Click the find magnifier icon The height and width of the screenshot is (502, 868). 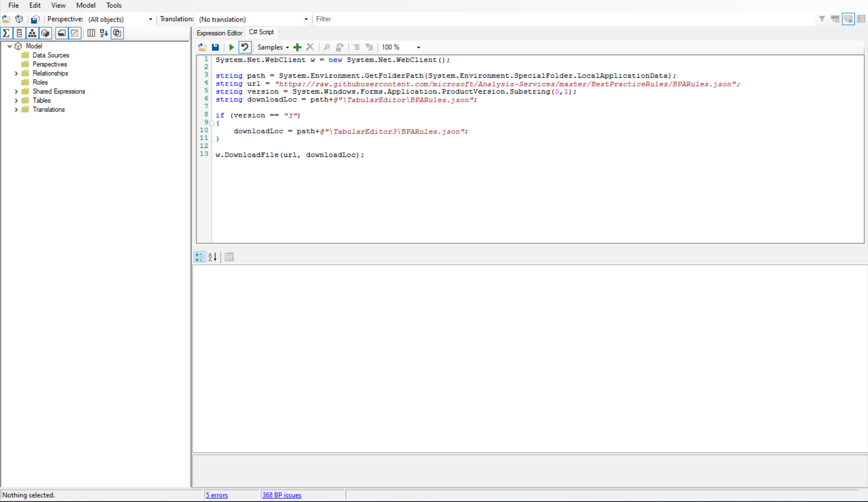click(x=327, y=47)
